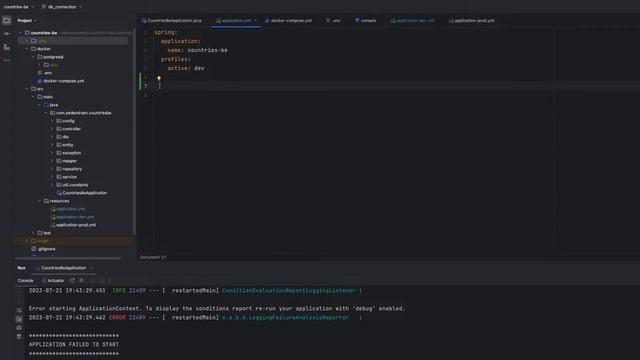The height and width of the screenshot is (360, 640).
Task: Switch to application-prod.yml editor tab
Action: click(x=471, y=20)
